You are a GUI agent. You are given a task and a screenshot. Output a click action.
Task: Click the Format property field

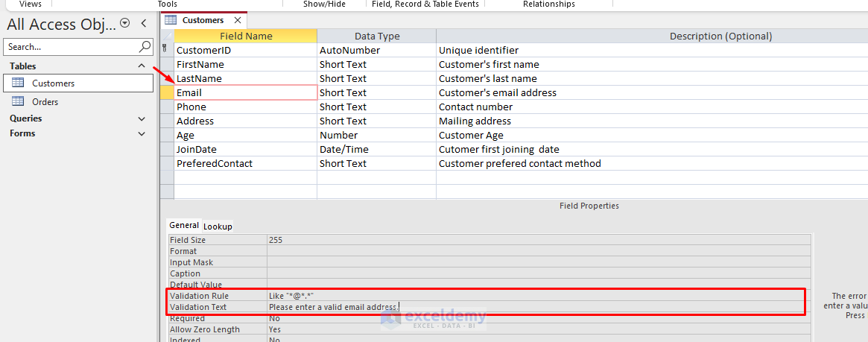click(x=539, y=251)
